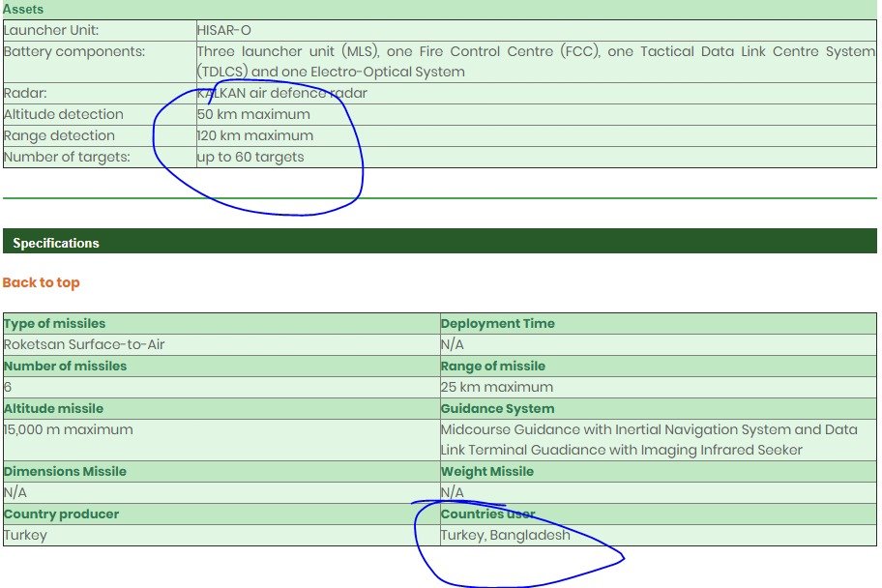Image resolution: width=882 pixels, height=588 pixels.
Task: Select the 'Dimensions Missile' header cell
Action: pos(221,472)
